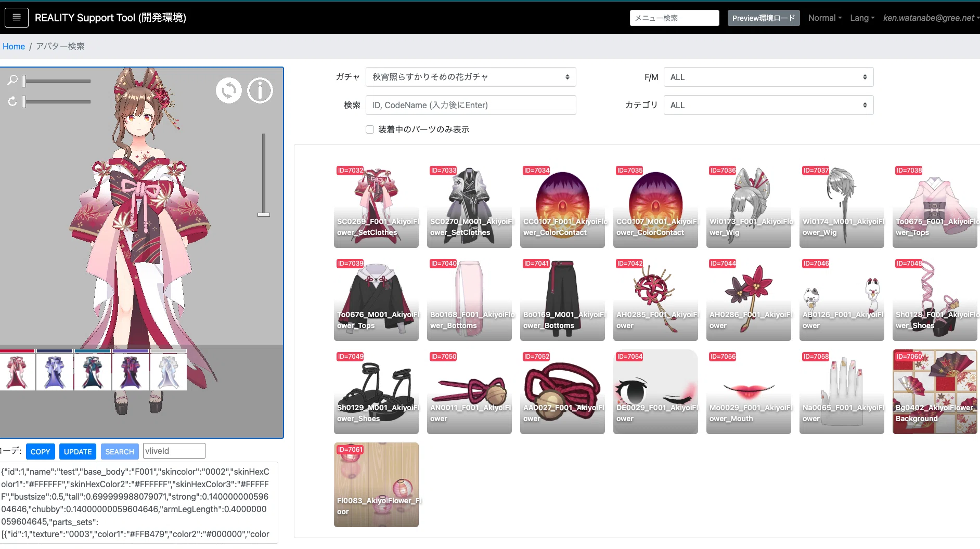This screenshot has height=549, width=980.
Task: Select item ID=7032 SC0269 SetClothes
Action: [376, 206]
